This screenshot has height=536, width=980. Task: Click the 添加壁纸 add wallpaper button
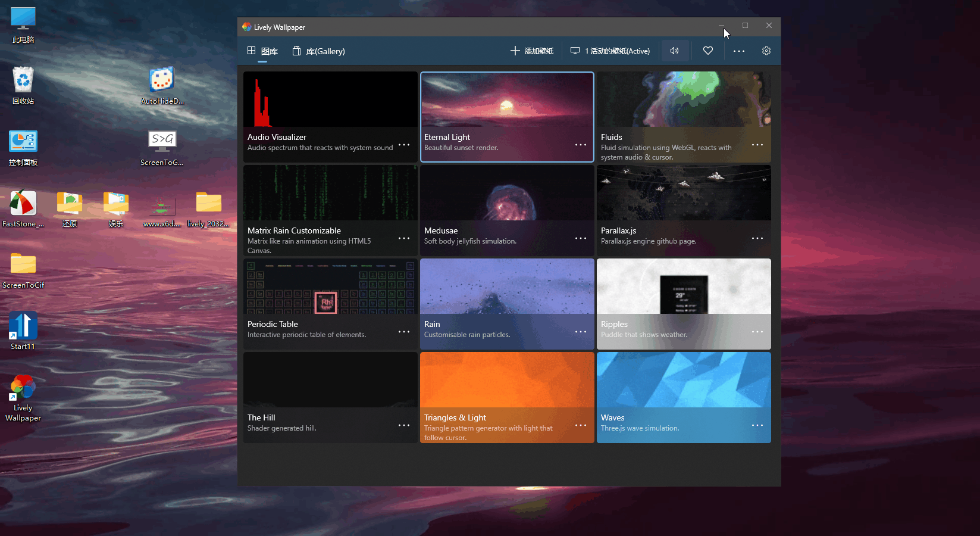[x=532, y=51]
